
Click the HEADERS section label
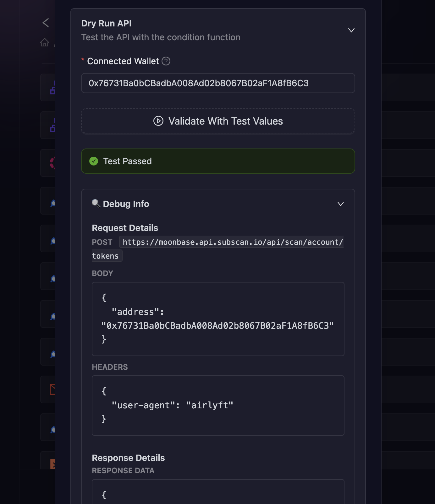[x=110, y=367]
